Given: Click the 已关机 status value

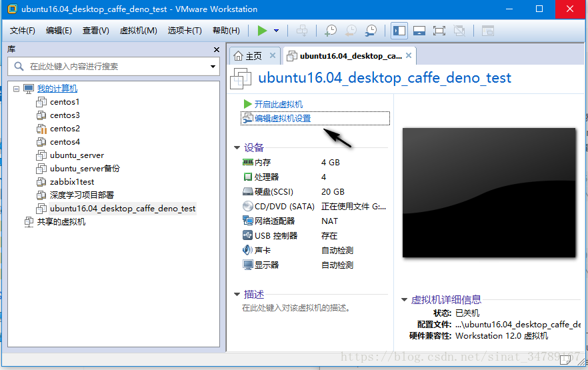Looking at the screenshot, I should coord(467,313).
